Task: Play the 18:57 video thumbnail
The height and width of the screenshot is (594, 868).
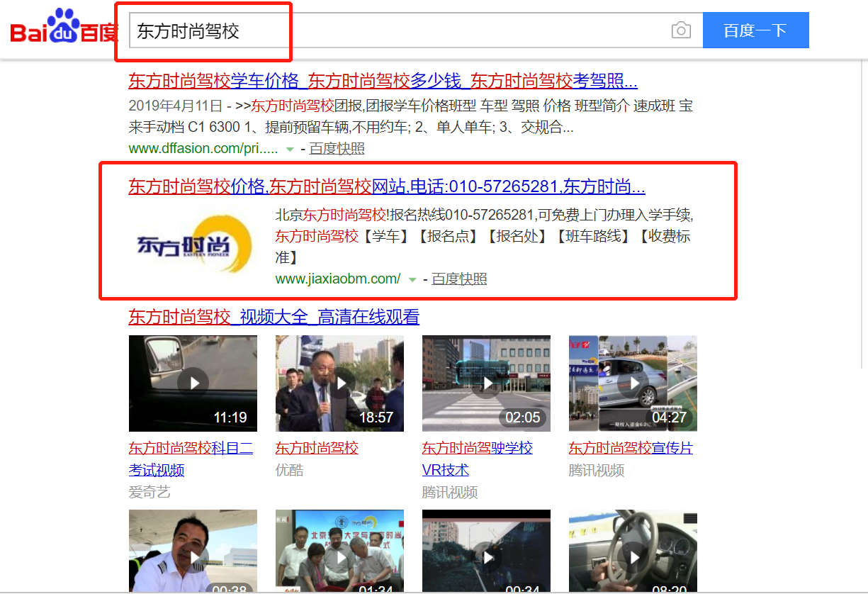Action: tap(339, 383)
